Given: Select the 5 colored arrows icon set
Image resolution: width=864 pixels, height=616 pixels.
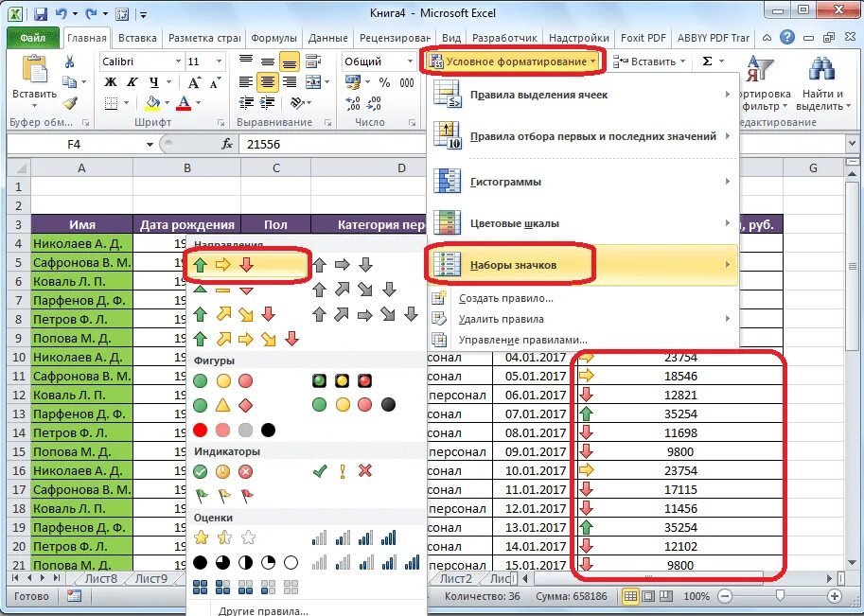Looking at the screenshot, I should tap(246, 339).
